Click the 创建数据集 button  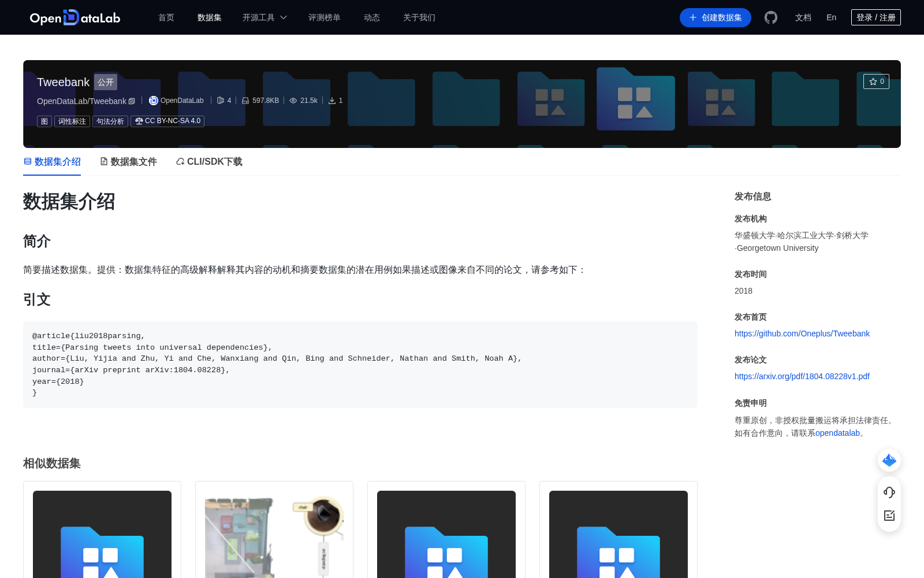coord(716,17)
